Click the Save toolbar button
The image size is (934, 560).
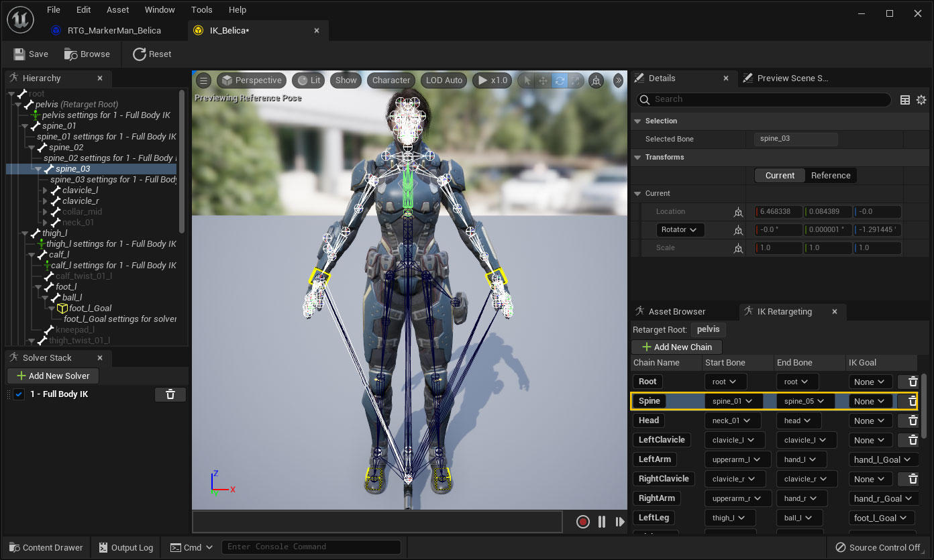[31, 54]
